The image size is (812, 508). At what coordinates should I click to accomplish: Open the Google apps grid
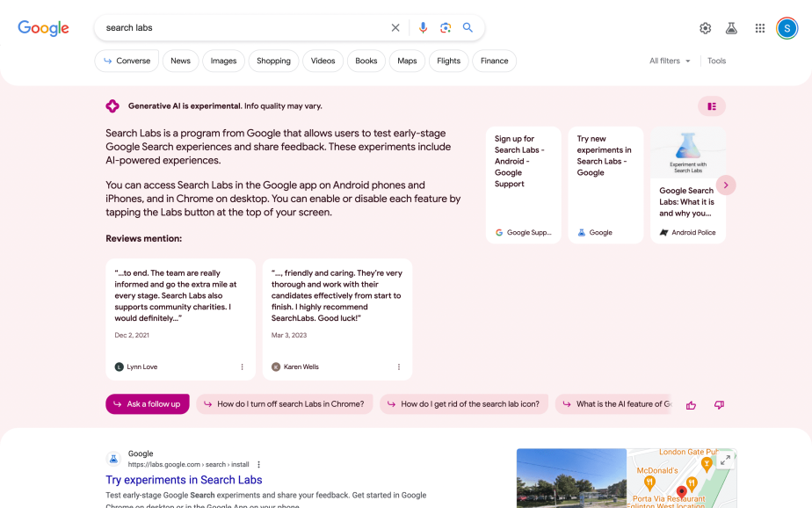click(759, 27)
